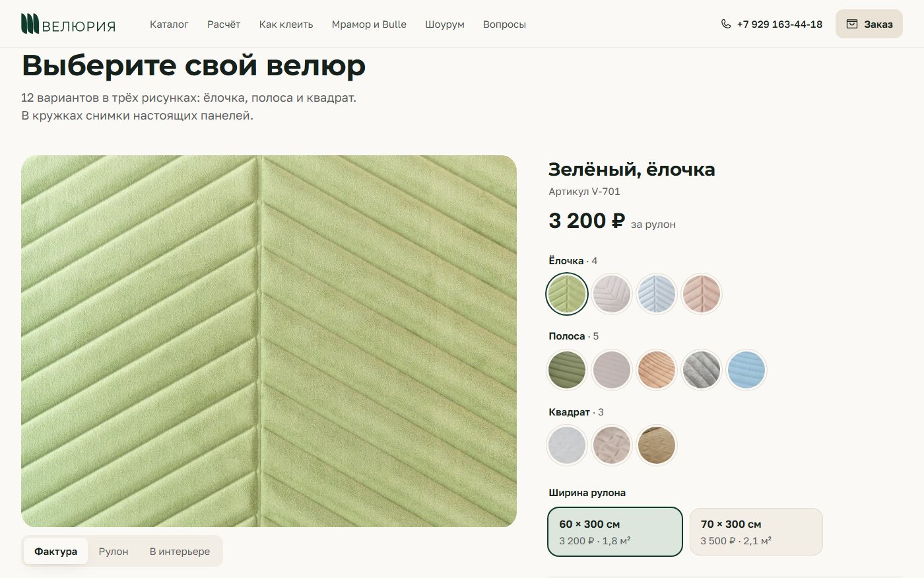Choose the golden brown Квадрат swatch

[x=657, y=445]
